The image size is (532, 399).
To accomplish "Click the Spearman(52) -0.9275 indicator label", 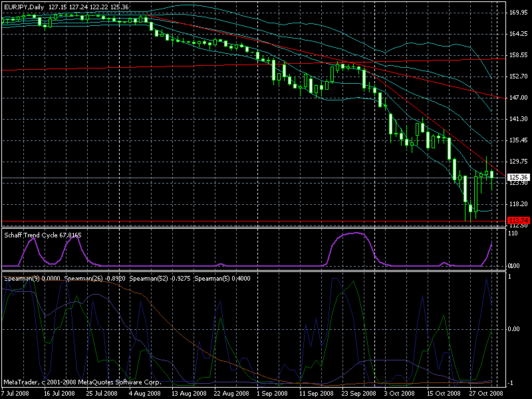I will (x=160, y=279).
